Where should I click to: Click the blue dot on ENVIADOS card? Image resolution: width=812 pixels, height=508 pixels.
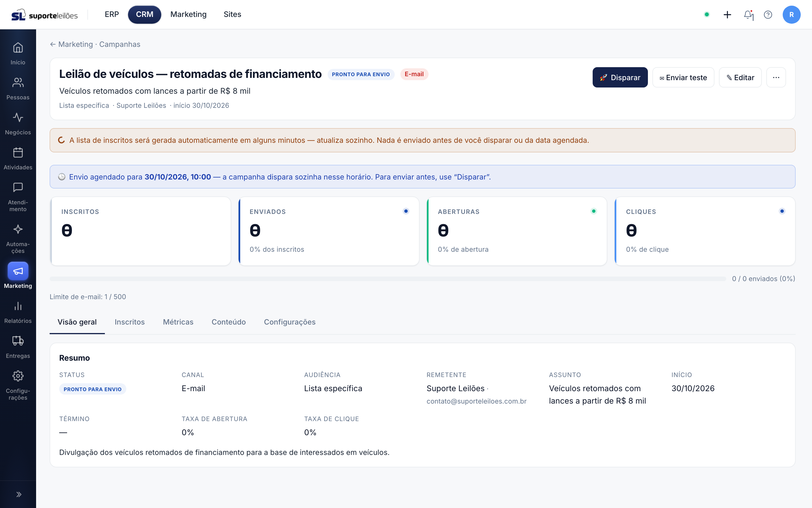click(406, 211)
